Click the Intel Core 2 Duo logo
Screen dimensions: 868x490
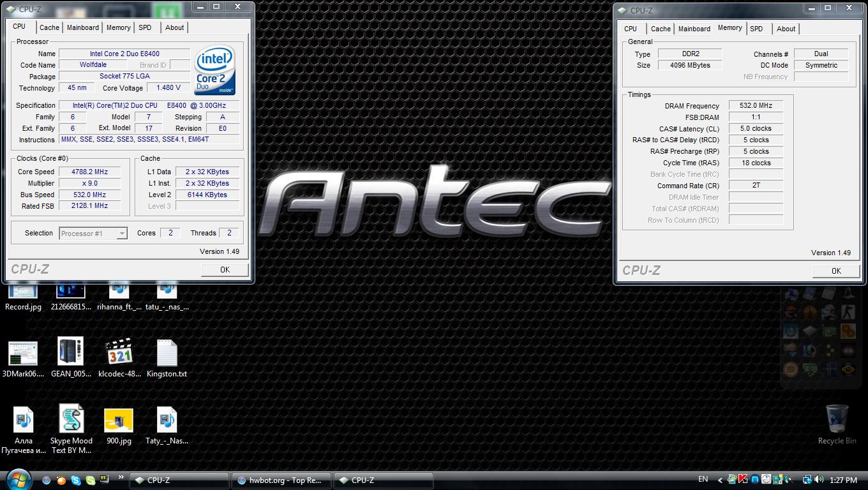[215, 70]
